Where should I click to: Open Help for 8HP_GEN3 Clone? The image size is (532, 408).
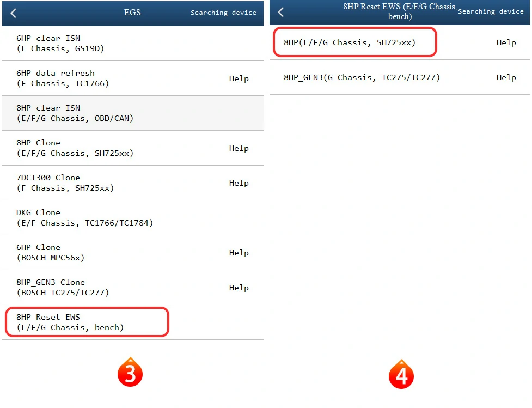point(239,288)
